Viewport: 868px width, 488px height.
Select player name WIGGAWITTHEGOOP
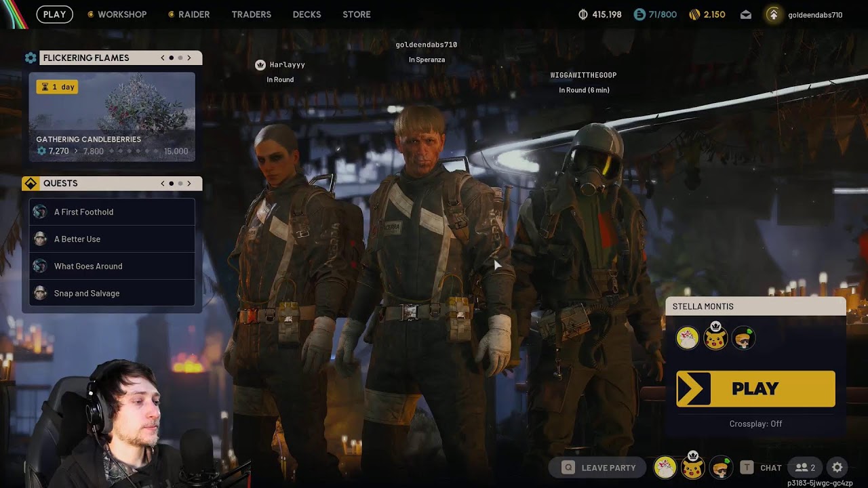click(x=583, y=75)
